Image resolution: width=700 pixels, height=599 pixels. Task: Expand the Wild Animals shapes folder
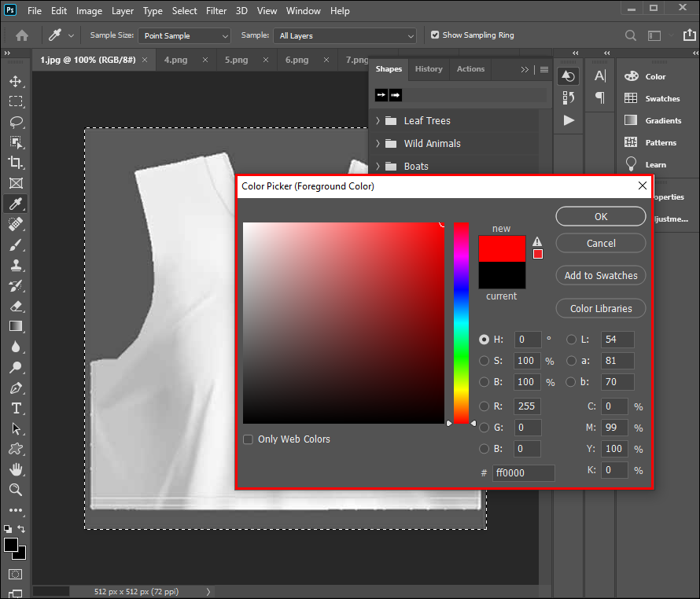pyautogui.click(x=378, y=144)
